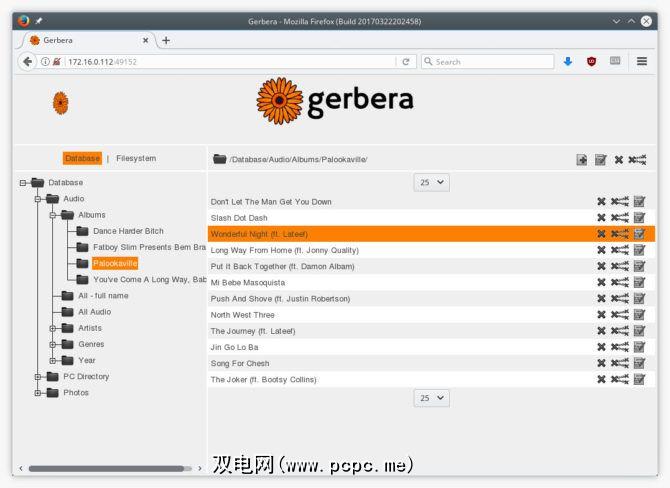This screenshot has width=670, height=488.
Task: Click the Firefox Search box
Action: tap(487, 62)
